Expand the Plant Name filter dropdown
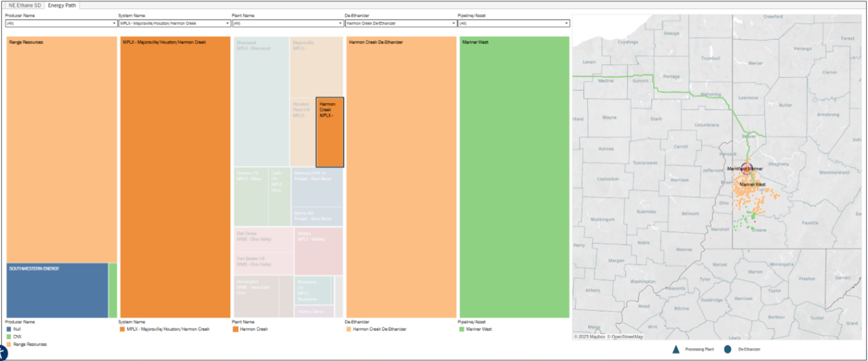The image size is (868, 361). tap(287, 23)
